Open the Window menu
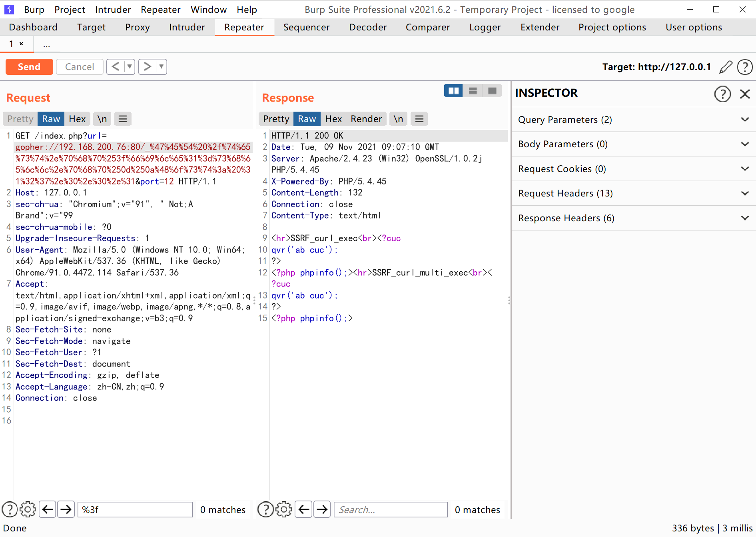 point(209,10)
